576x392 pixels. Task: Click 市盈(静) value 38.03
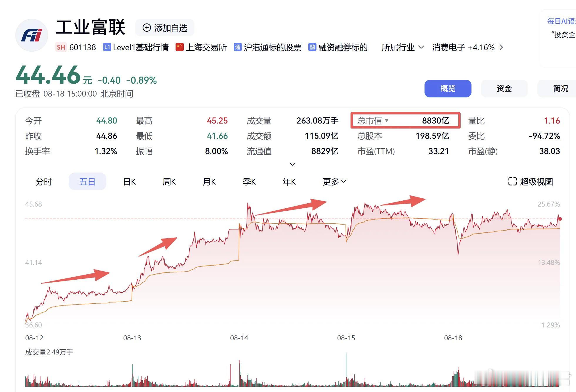[550, 151]
